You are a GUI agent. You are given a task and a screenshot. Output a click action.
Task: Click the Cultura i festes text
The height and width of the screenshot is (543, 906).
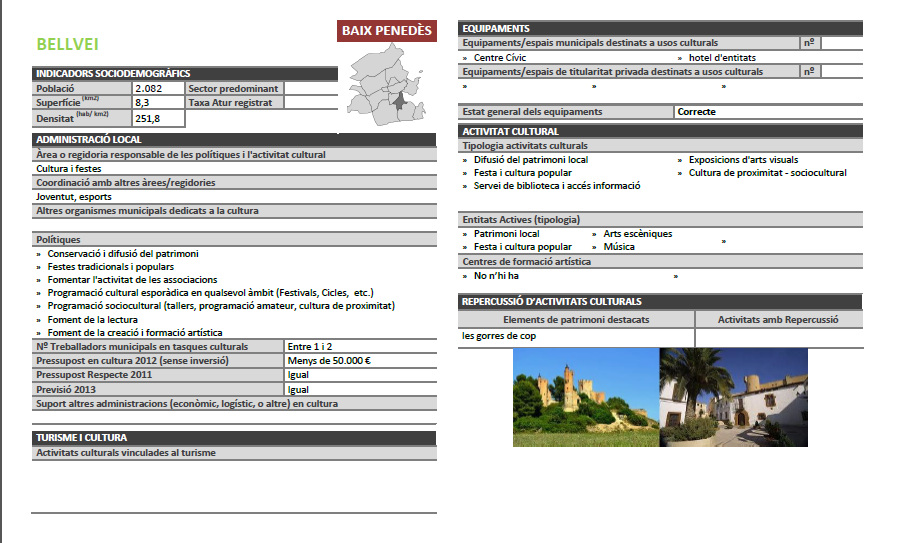pos(69,169)
